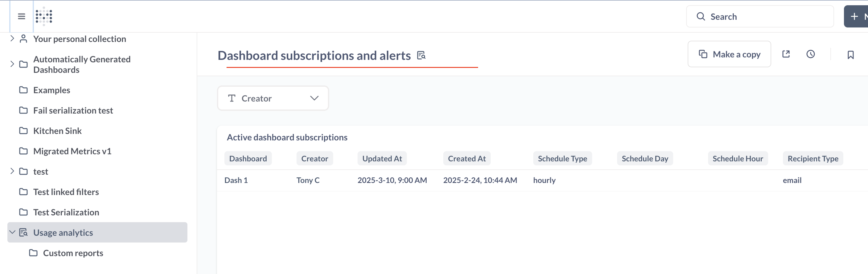
Task: Click the share external-link icon
Action: tap(786, 54)
